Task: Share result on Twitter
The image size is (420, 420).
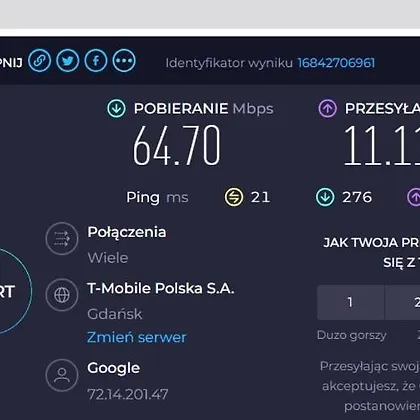Action: point(68,61)
